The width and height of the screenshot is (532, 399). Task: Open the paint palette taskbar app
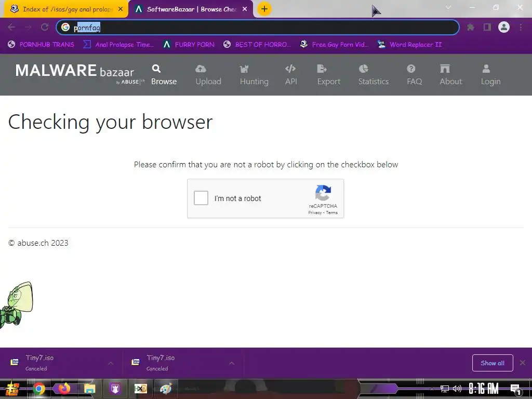click(166, 389)
